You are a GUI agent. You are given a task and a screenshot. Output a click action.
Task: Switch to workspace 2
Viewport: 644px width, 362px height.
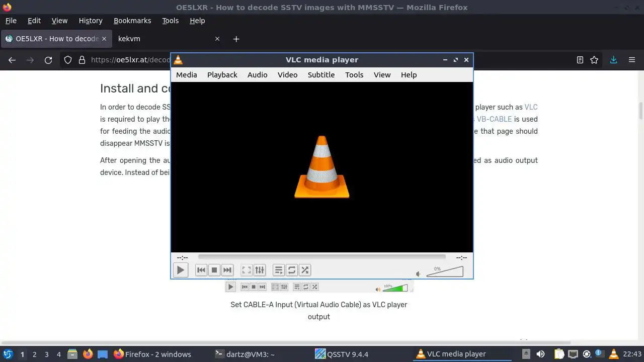click(34, 354)
